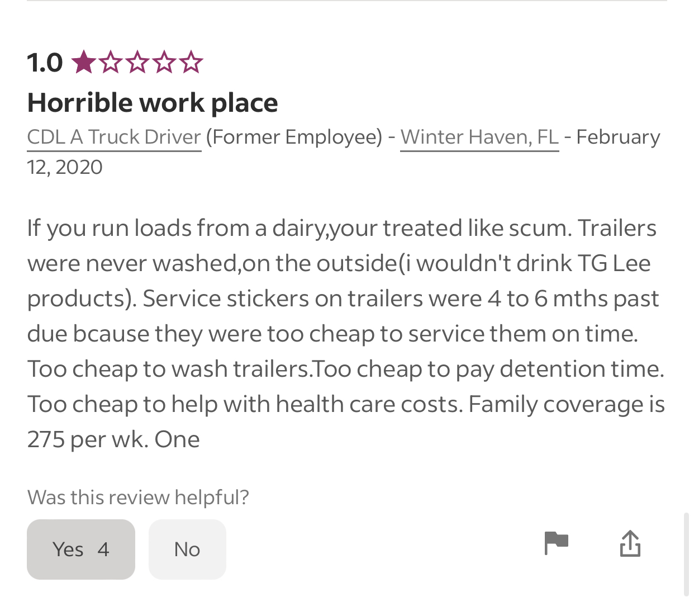Click the fourth empty rating star
The height and width of the screenshot is (616, 694).
(x=164, y=62)
